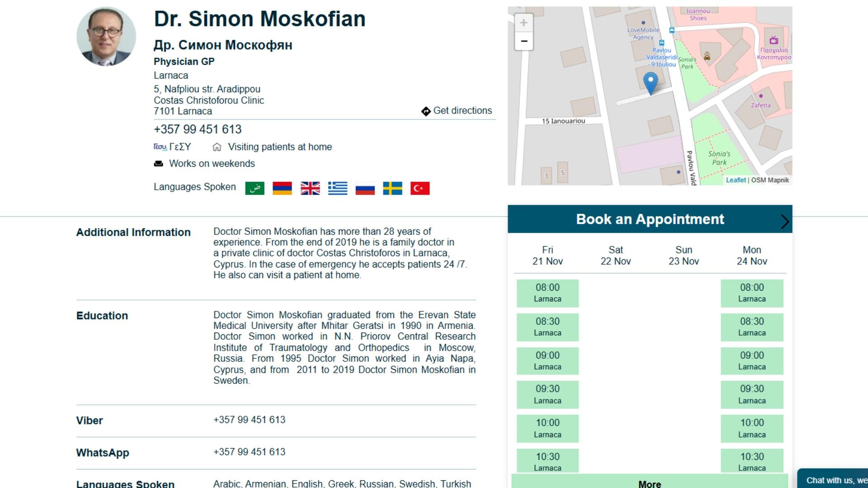Screen dimensions: 868x488
Task: Pick Friday 10:30 Larnaca appointment slot
Action: click(547, 462)
